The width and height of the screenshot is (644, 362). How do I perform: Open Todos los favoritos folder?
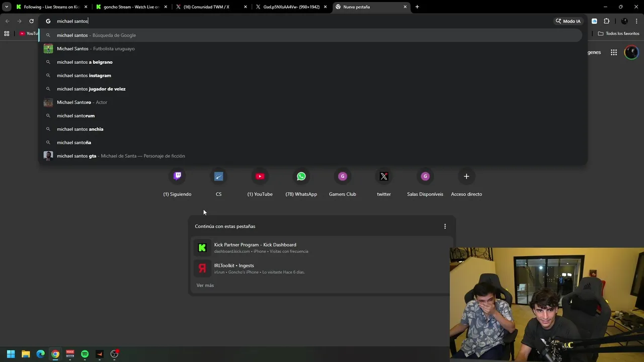[x=618, y=34]
